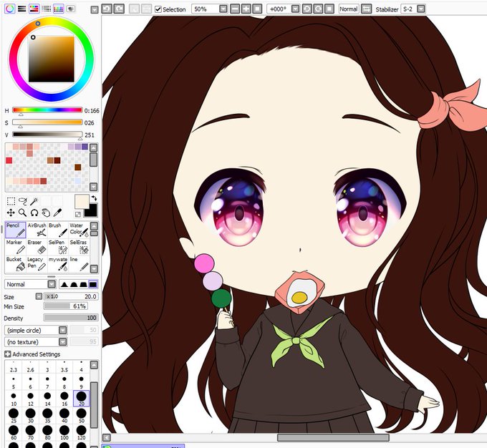Toggle the transparent color button

(x=77, y=214)
